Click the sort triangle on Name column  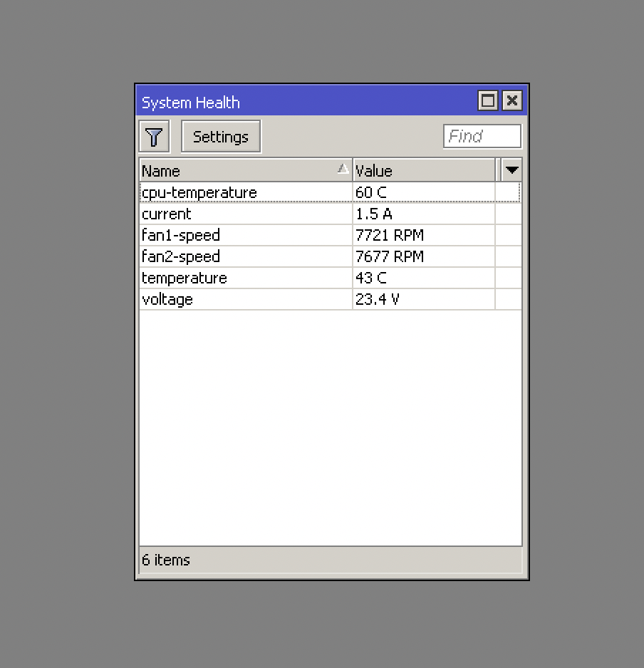point(344,169)
